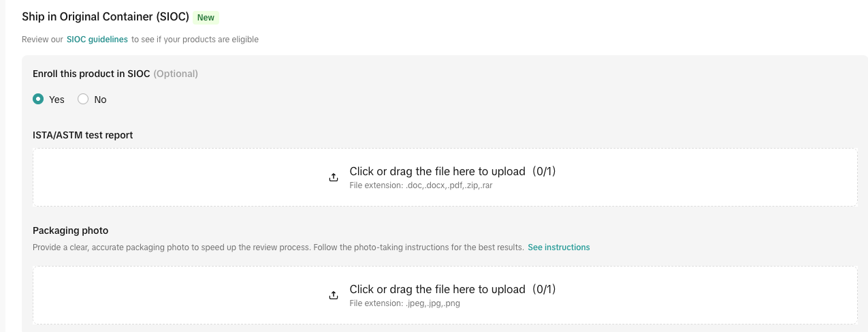Open the See instructions link
This screenshot has height=332, width=868.
558,247
